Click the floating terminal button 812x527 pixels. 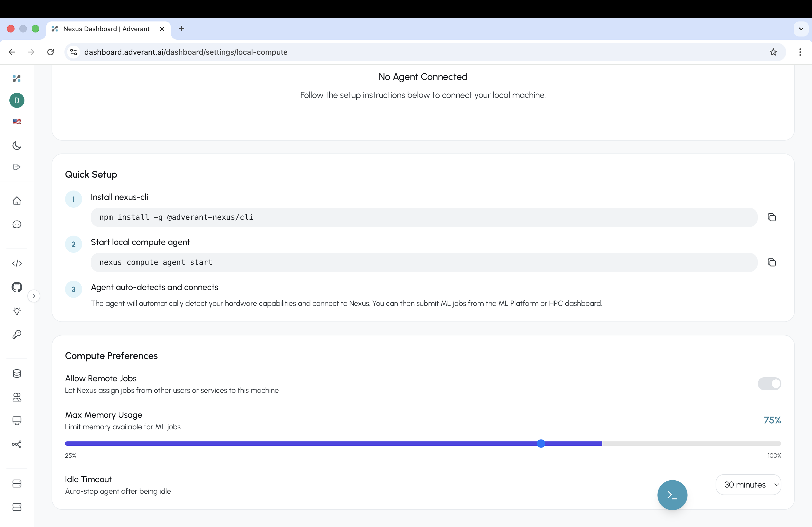click(x=672, y=495)
